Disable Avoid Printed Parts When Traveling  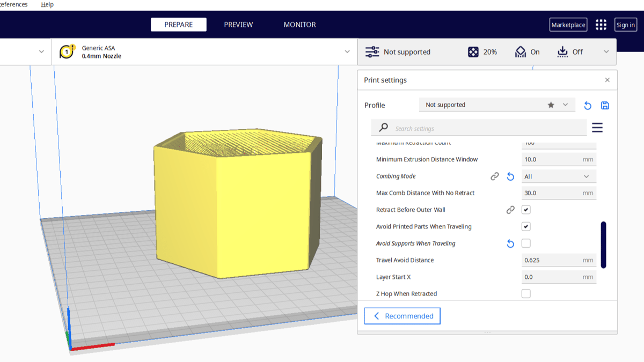coord(525,226)
